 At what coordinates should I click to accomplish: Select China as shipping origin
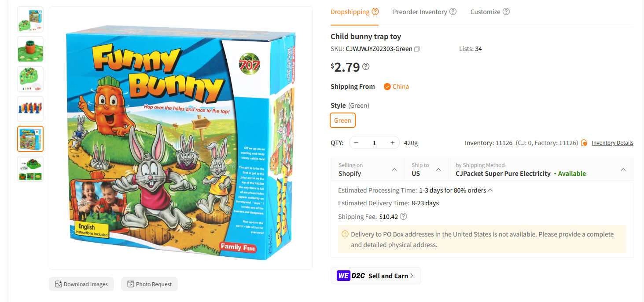(x=396, y=87)
